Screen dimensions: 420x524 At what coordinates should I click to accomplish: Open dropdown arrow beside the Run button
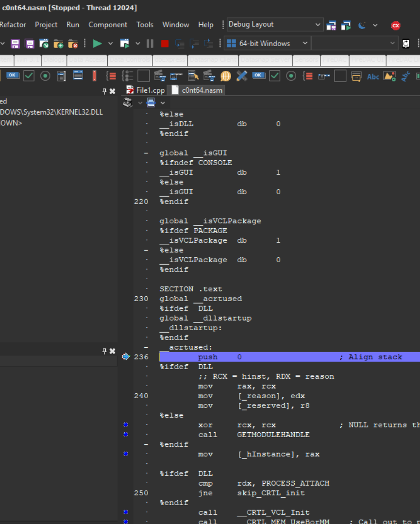[110, 44]
